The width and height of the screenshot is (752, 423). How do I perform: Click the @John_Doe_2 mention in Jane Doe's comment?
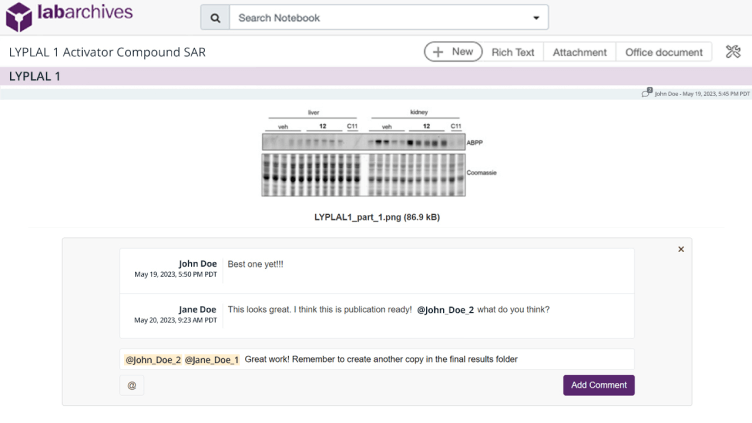click(x=445, y=309)
